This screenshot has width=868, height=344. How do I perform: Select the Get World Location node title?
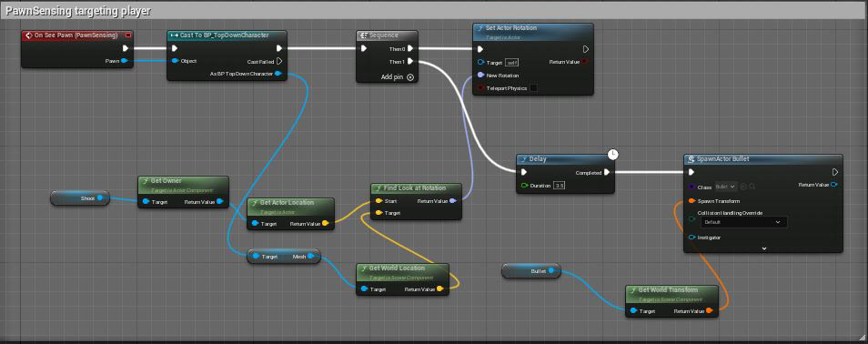397,268
